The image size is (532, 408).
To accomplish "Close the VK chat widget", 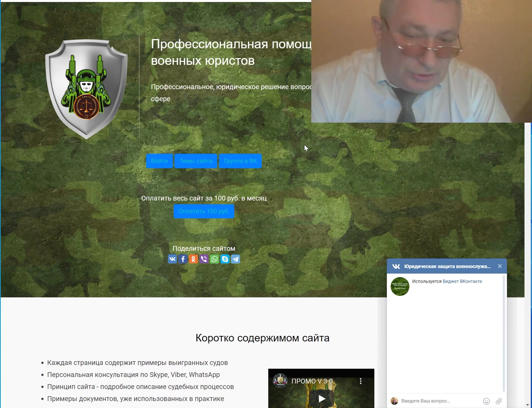I will coord(500,266).
